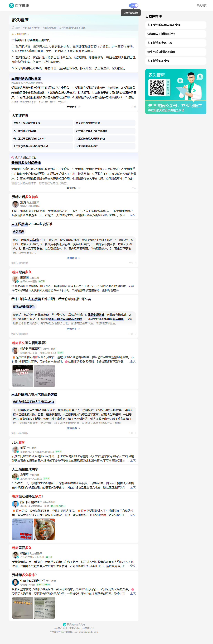Click the Baidu Health logo
Viewport: 213px width, 644px height.
click(19, 6)
